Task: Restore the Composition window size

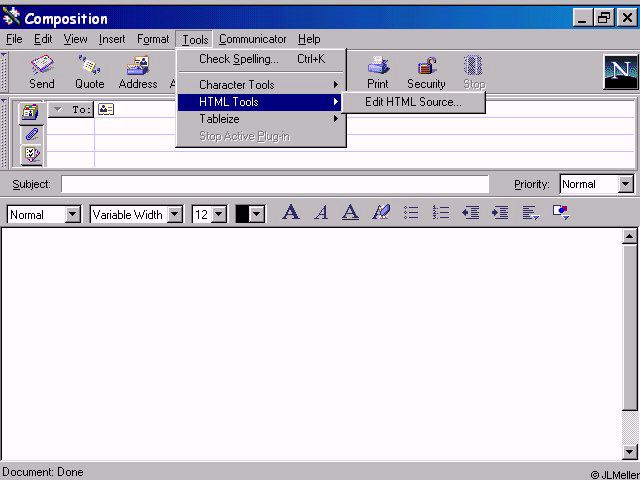Action: click(604, 18)
